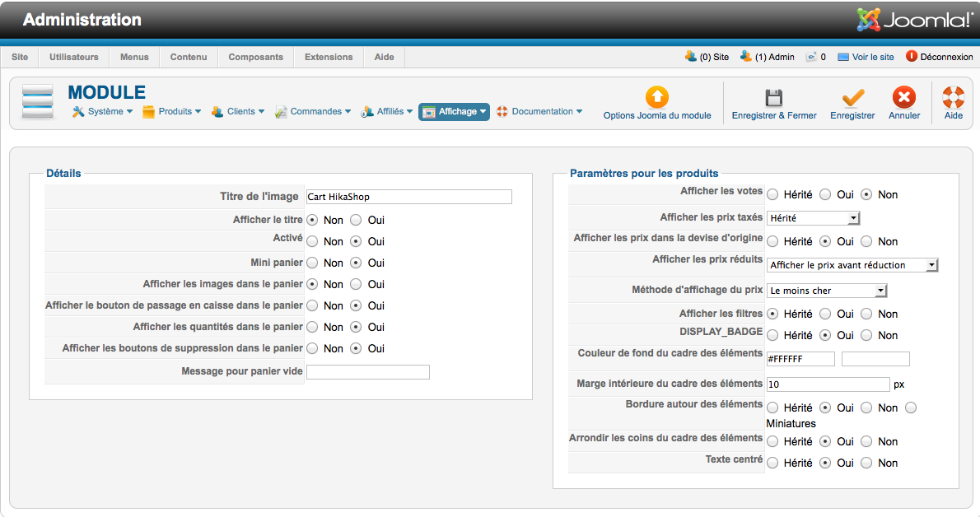
Task: Open the Afficher les prix taxés dropdown
Action: 813,218
